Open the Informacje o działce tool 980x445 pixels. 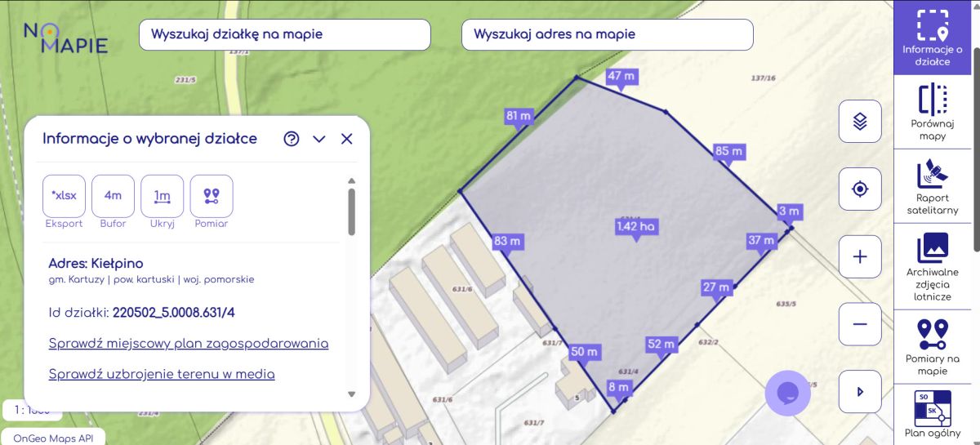click(932, 38)
